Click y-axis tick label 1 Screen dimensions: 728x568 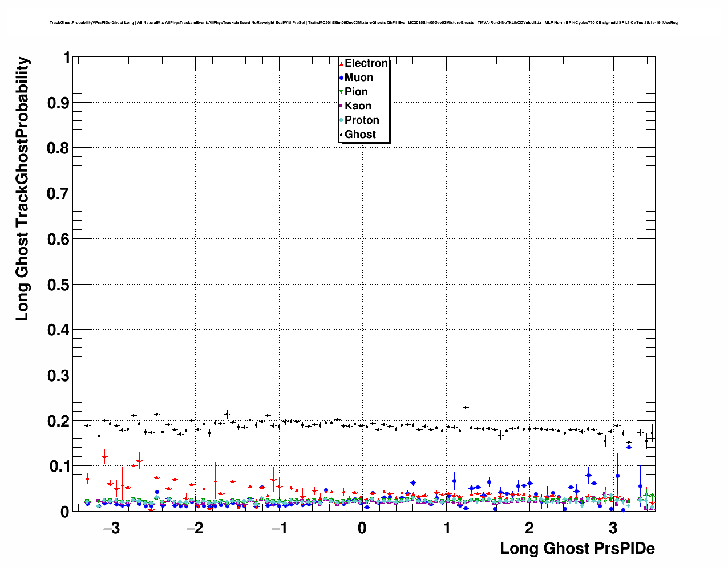point(67,58)
